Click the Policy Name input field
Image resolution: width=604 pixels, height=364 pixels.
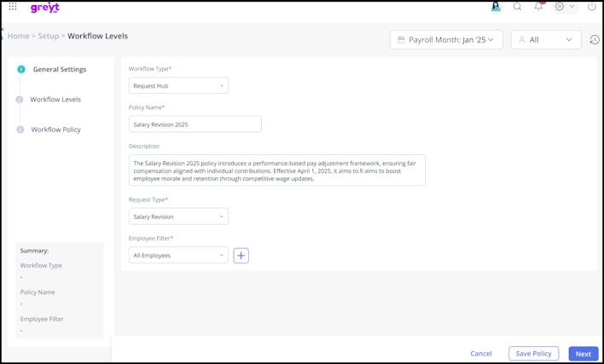click(x=195, y=124)
